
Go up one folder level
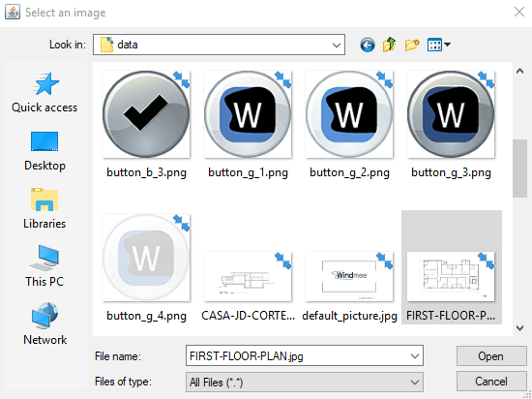(x=390, y=45)
